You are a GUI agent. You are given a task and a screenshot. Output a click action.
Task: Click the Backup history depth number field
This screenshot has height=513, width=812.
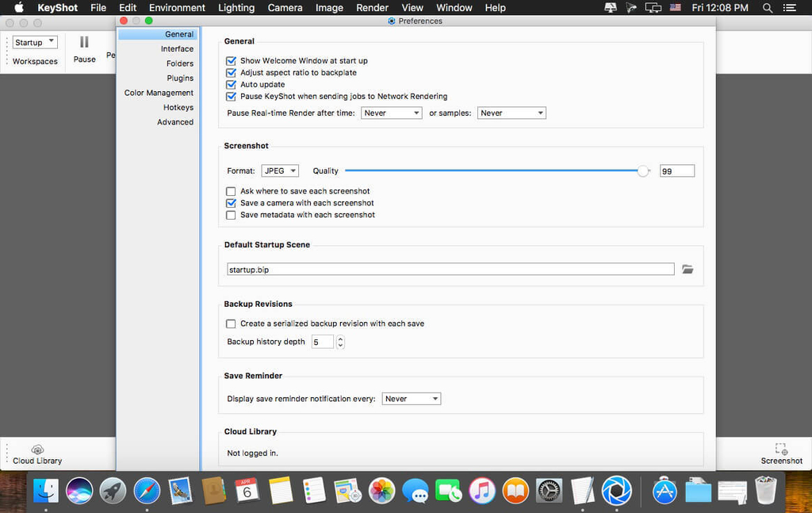322,342
